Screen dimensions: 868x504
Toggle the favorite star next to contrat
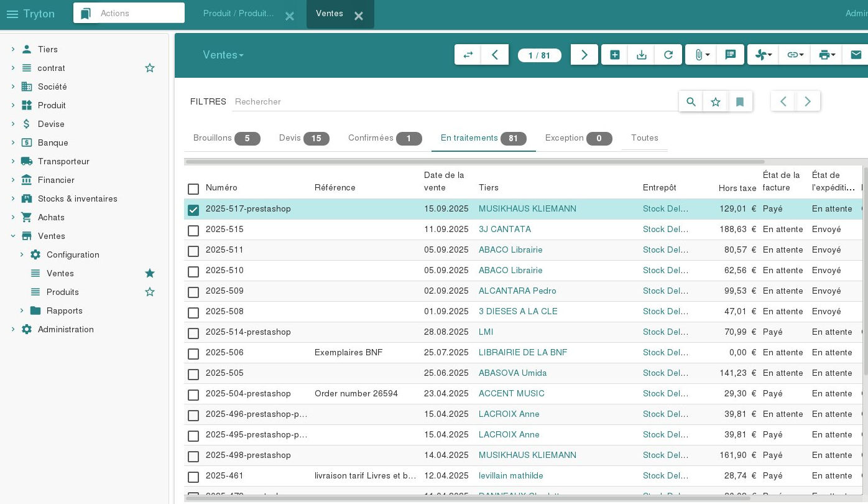click(150, 68)
